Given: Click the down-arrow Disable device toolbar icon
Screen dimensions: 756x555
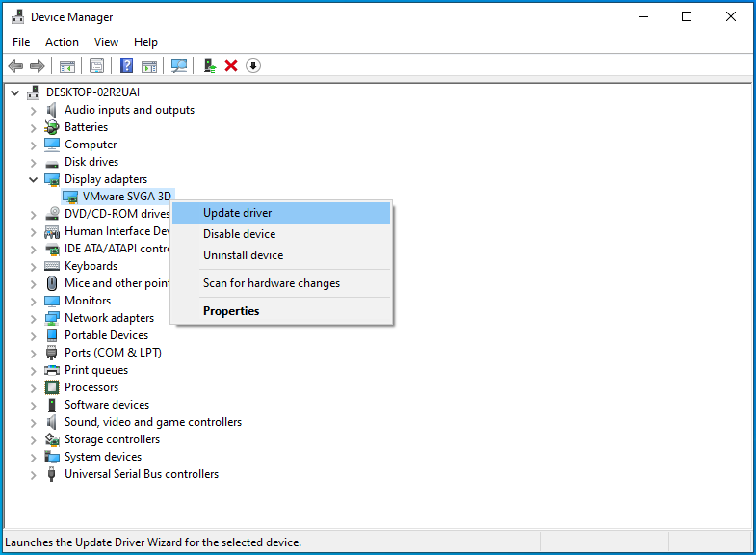Looking at the screenshot, I should tap(253, 66).
